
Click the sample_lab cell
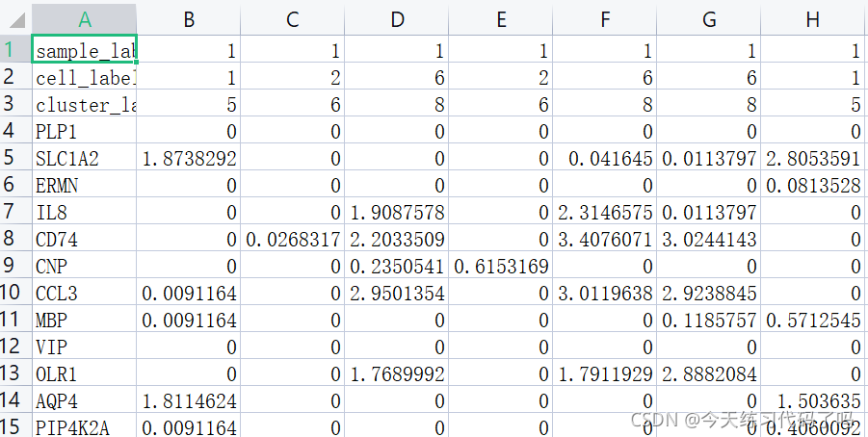(84, 49)
